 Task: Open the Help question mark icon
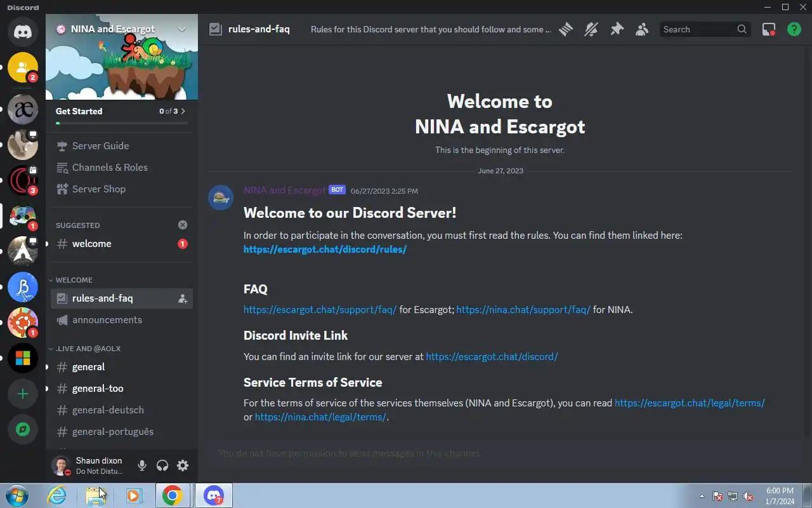(794, 29)
